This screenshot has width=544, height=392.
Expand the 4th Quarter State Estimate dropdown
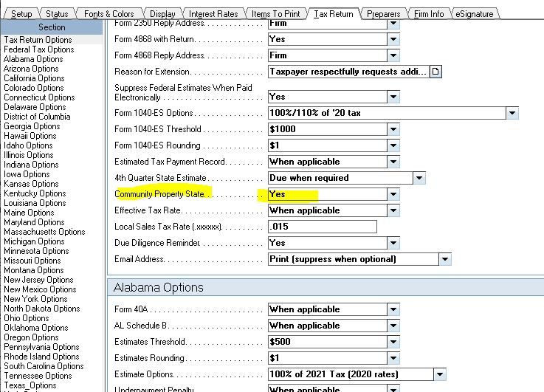tap(419, 178)
